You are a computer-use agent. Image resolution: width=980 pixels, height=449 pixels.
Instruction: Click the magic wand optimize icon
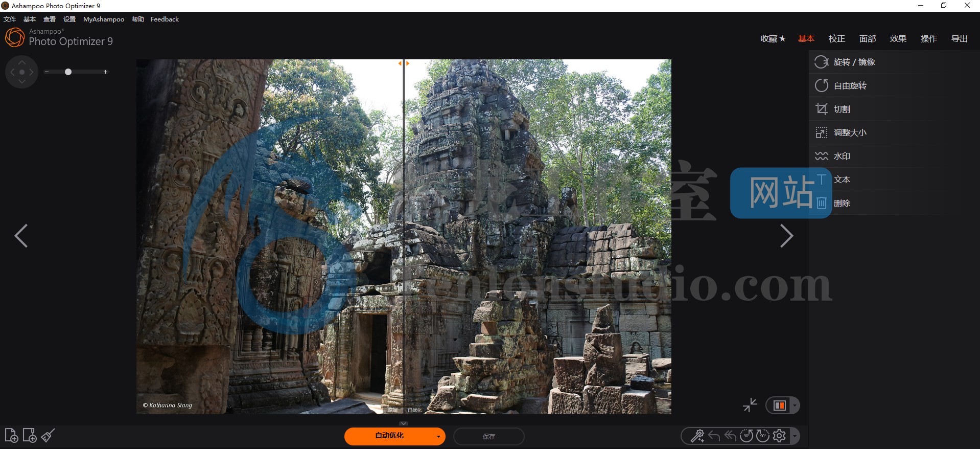click(x=697, y=436)
